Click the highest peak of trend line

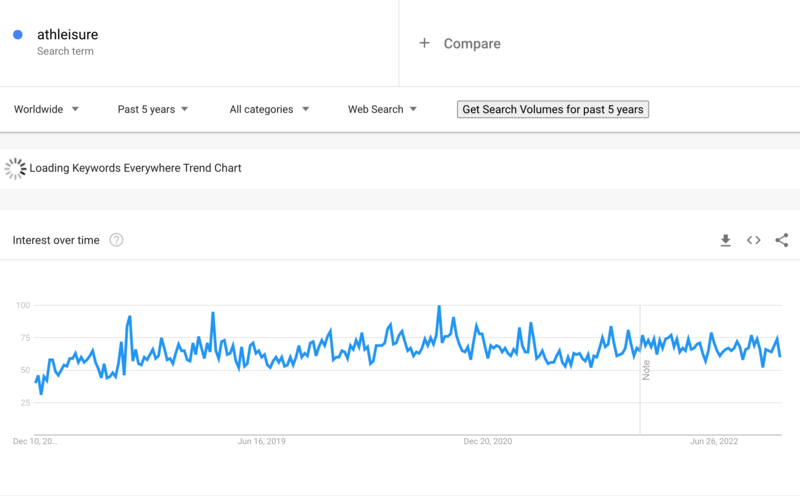(439, 307)
